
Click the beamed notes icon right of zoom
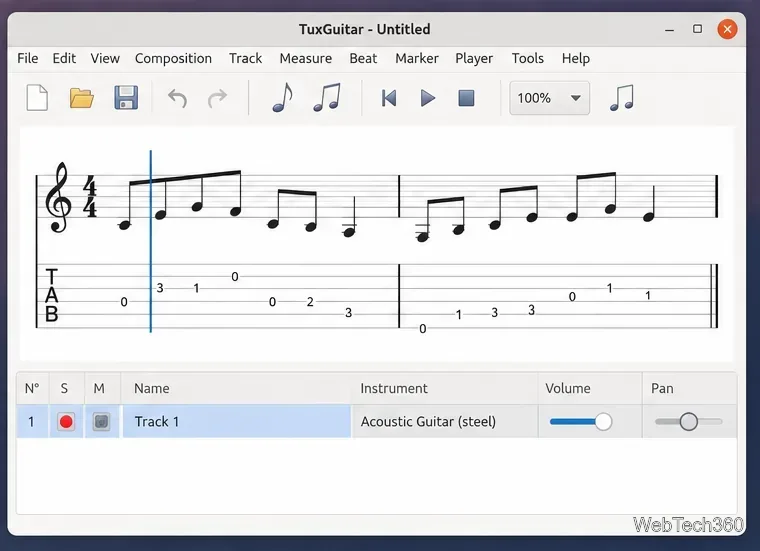pos(622,98)
